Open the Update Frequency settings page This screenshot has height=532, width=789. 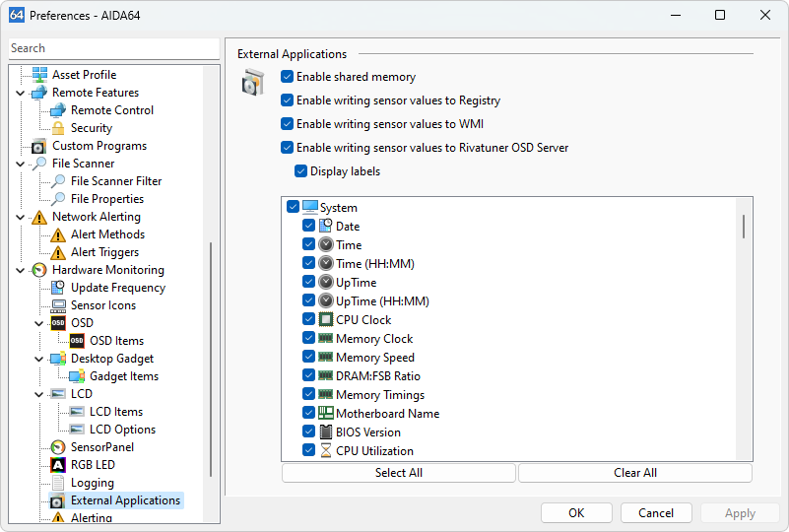point(117,288)
